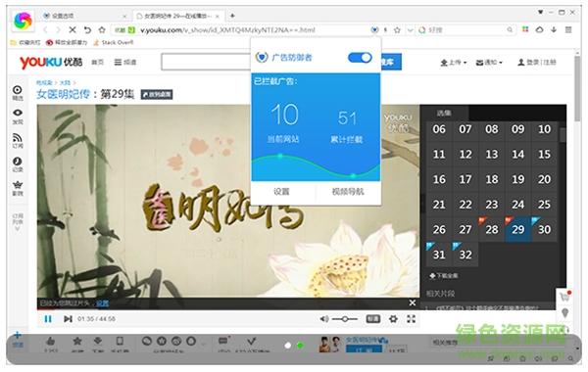Open the colorful apps grid icon
Image resolution: width=588 pixels, height=372 pixels.
click(525, 29)
